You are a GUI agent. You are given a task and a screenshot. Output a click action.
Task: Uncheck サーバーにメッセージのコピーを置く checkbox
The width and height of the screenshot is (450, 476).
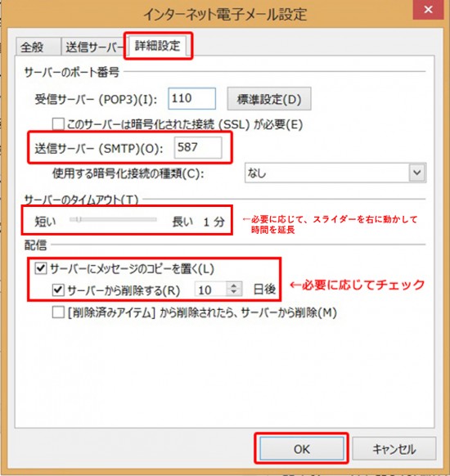tap(40, 268)
